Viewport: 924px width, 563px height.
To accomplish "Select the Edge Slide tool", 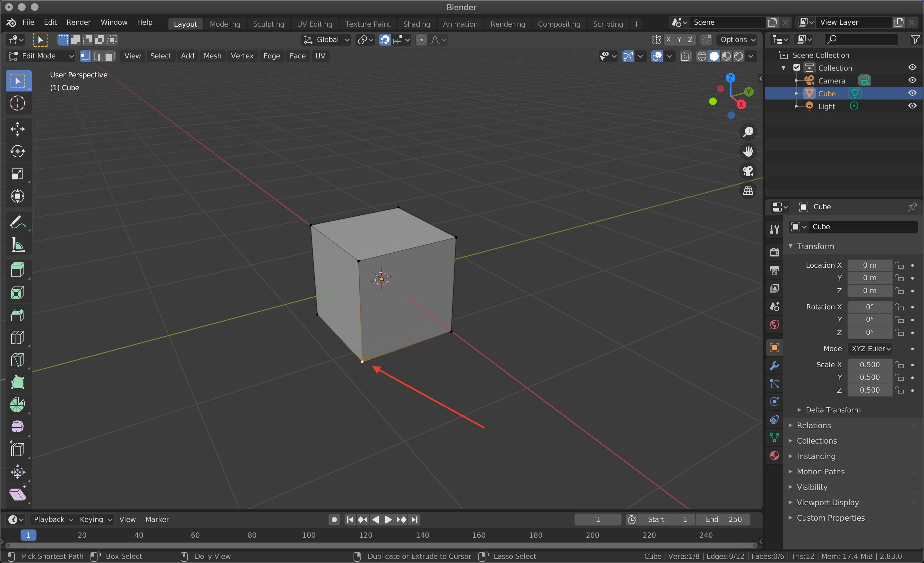I will tap(18, 449).
